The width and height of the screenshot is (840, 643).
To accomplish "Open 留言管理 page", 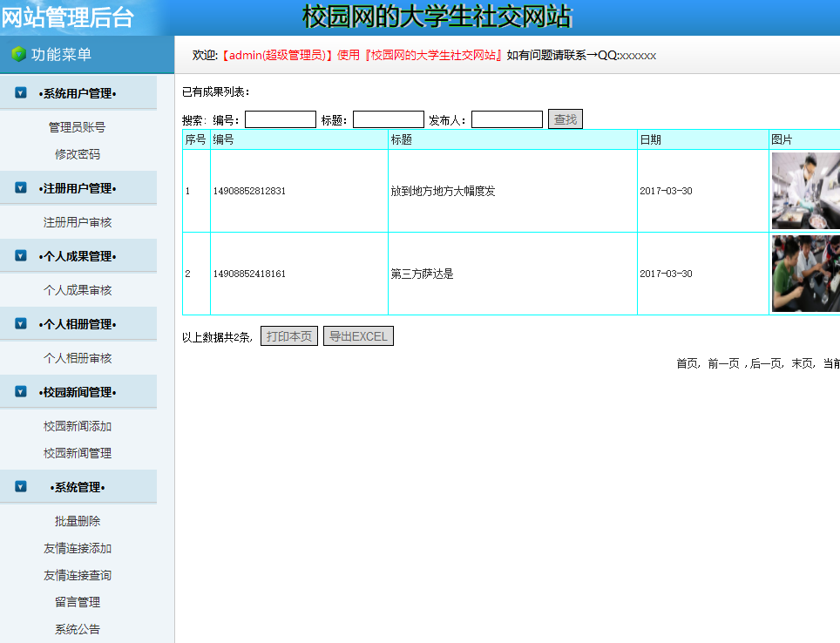I will click(x=78, y=602).
